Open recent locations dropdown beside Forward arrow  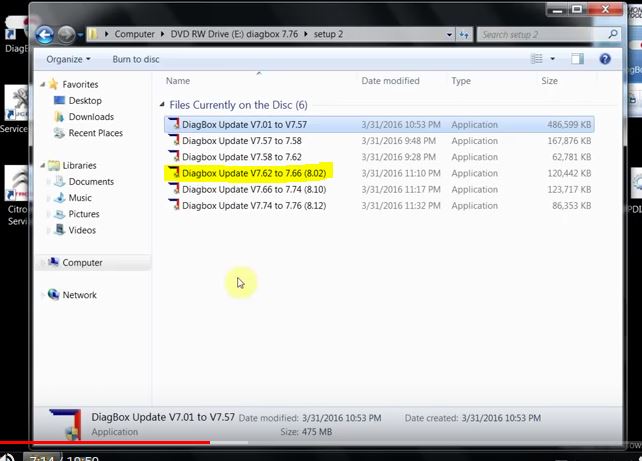tap(80, 35)
